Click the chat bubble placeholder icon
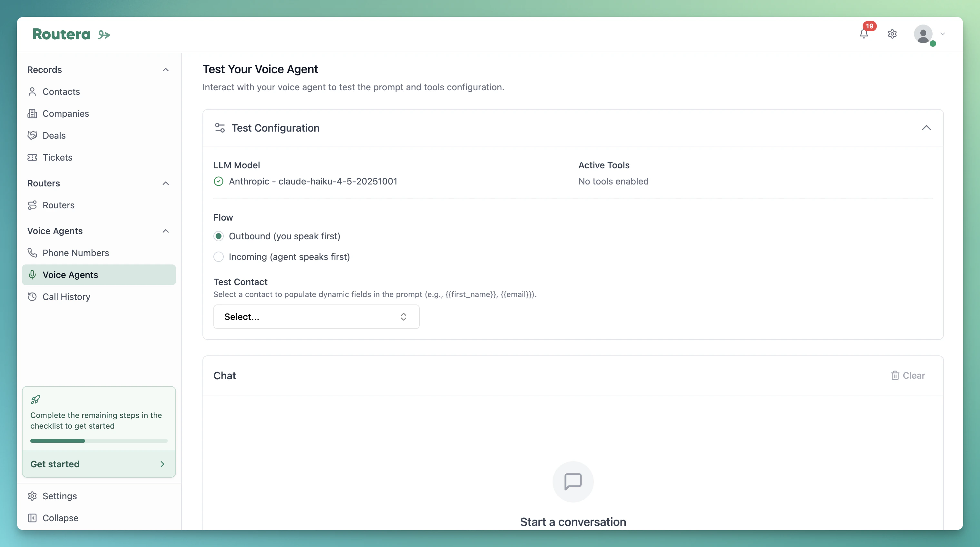The image size is (980, 547). coord(573,482)
